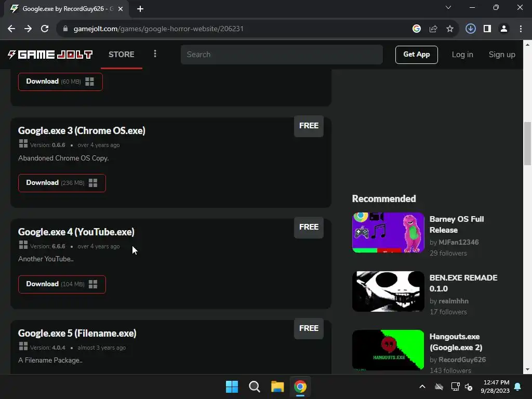Click the share page icon
Image resolution: width=532 pixels, height=399 pixels.
click(x=433, y=29)
